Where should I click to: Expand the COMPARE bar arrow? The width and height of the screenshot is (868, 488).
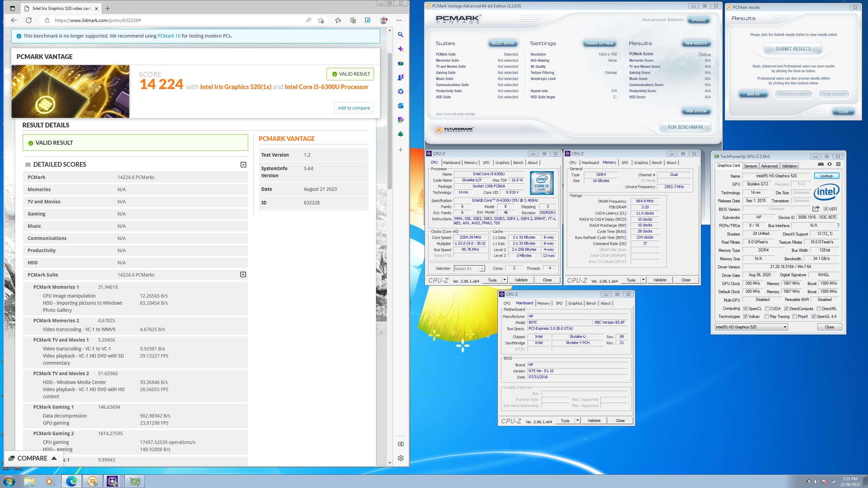(x=54, y=458)
